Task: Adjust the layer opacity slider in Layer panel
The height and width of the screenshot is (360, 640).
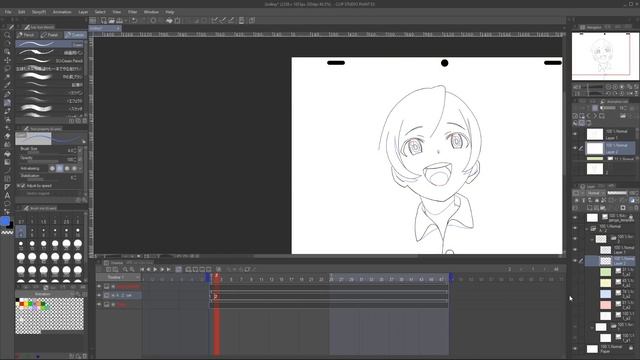Action: pos(617,193)
